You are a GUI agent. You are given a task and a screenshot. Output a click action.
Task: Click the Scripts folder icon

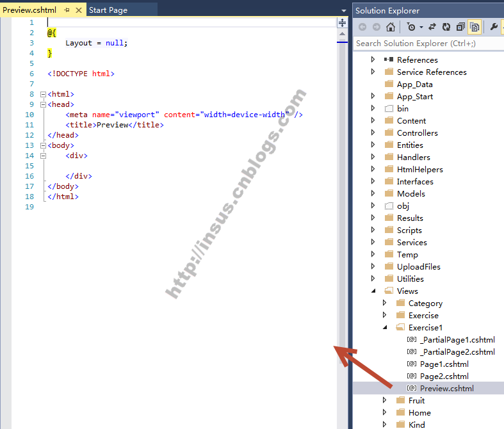[x=389, y=230]
